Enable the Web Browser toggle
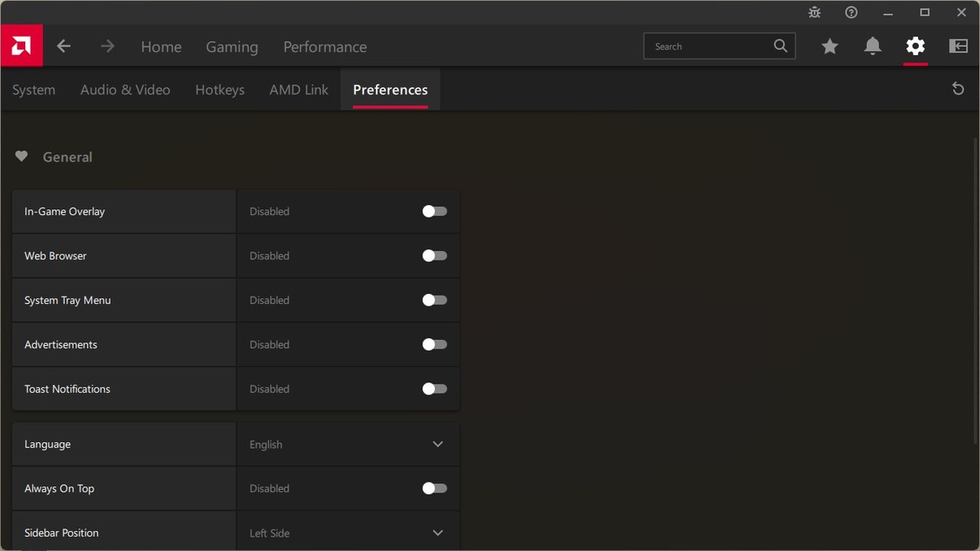The height and width of the screenshot is (551, 980). [x=435, y=255]
